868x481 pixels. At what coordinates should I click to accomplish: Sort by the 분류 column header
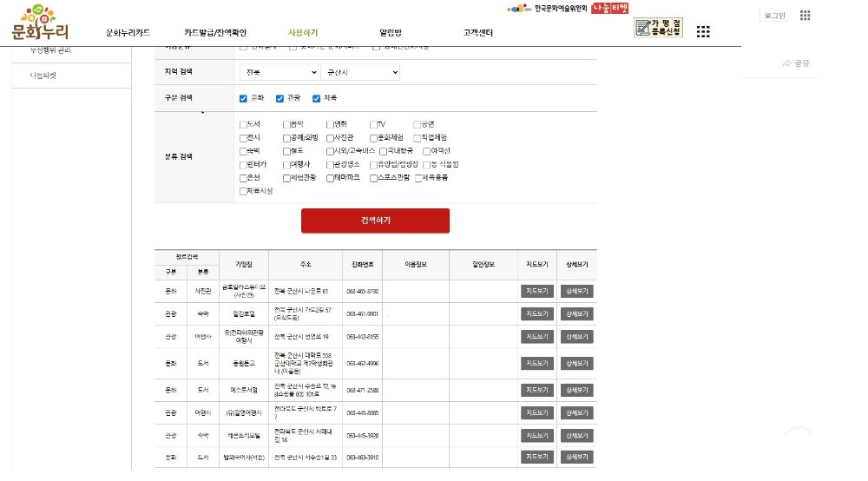(203, 272)
